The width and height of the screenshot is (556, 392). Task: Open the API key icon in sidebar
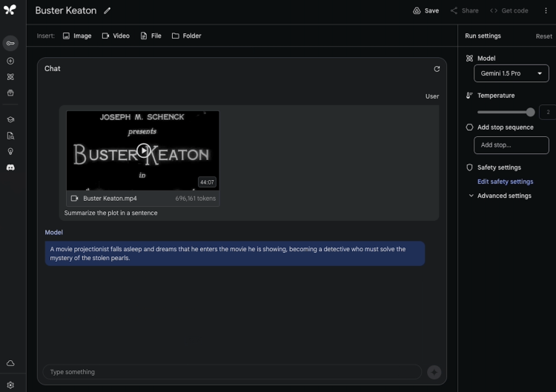pos(10,43)
